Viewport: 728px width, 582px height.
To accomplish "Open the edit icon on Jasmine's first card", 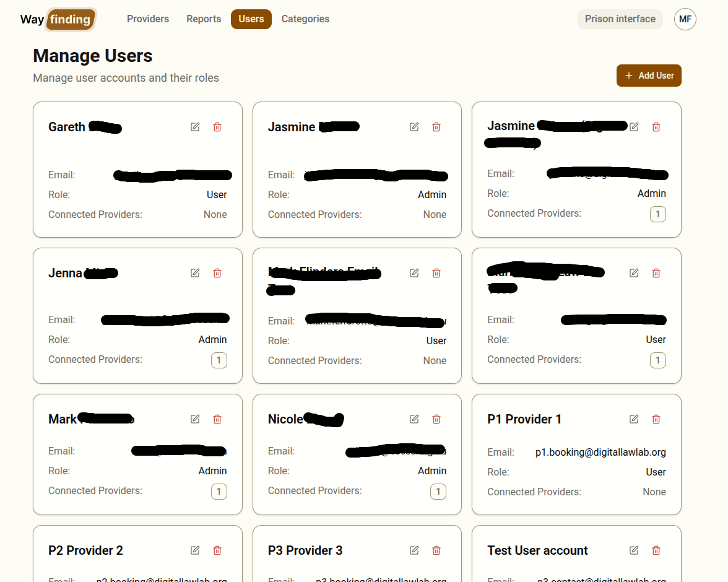I will point(414,126).
